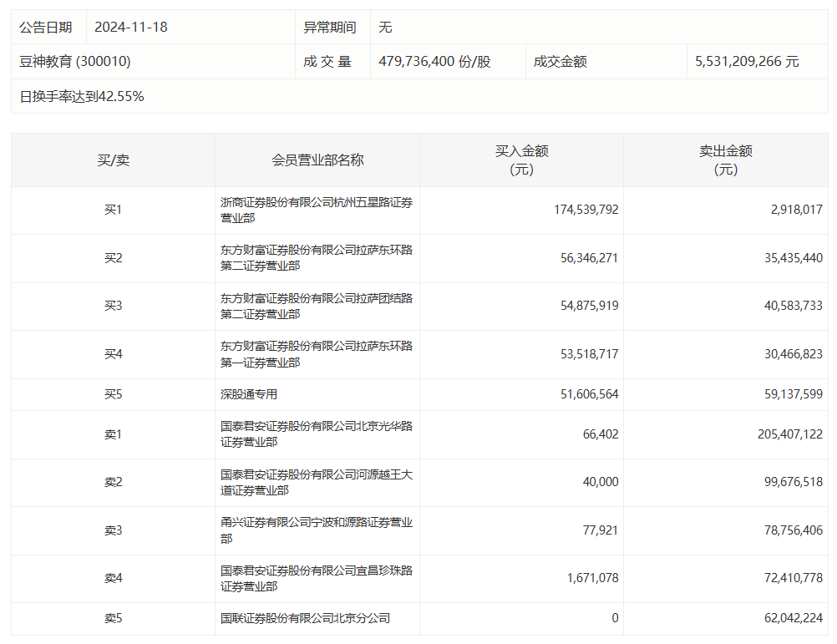
Task: Click the buy amount 0 in 卖5 row
Action: point(615,618)
